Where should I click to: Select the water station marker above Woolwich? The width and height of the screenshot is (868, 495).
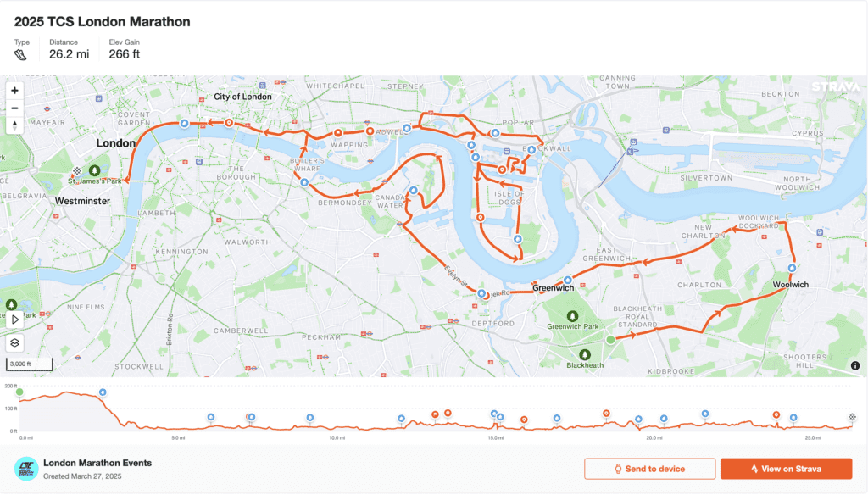pos(792,268)
